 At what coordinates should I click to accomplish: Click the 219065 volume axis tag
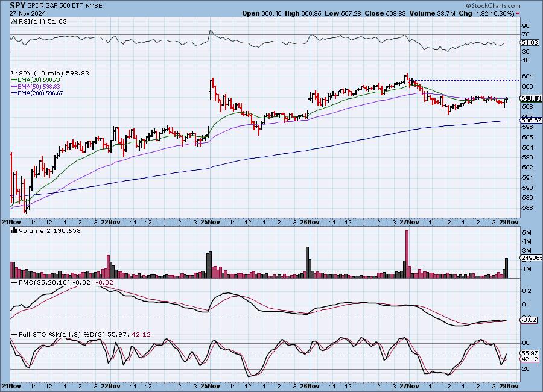[531, 258]
